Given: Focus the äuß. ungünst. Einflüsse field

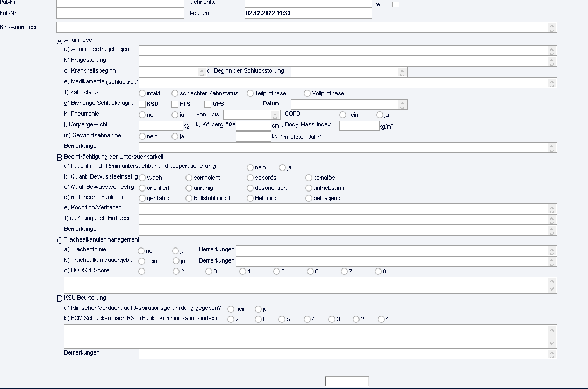Looking at the screenshot, I should coord(348,220).
